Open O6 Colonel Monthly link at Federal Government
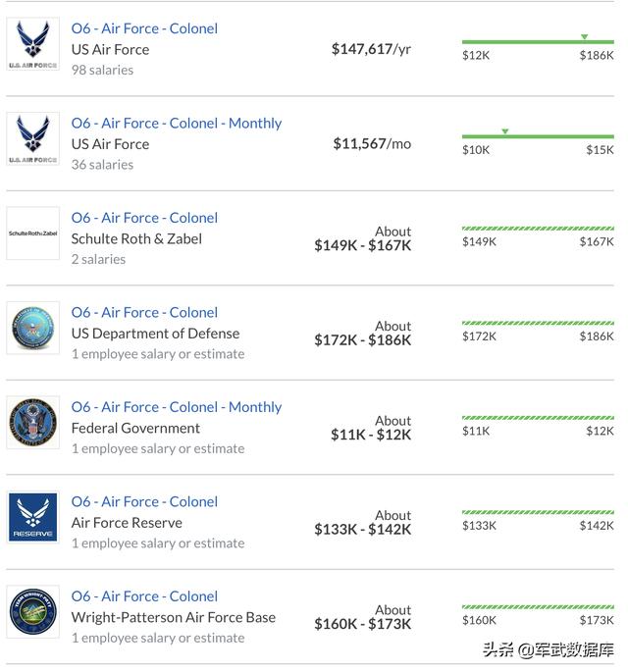Image resolution: width=628 pixels, height=672 pixels. pos(177,407)
